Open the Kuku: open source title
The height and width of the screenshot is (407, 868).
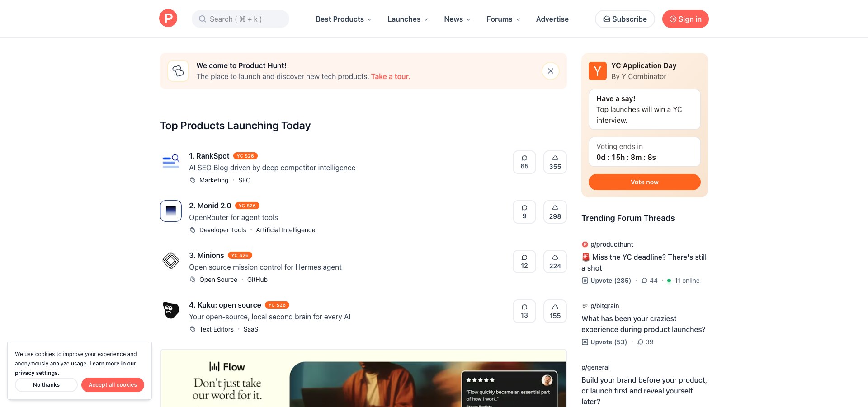point(225,305)
